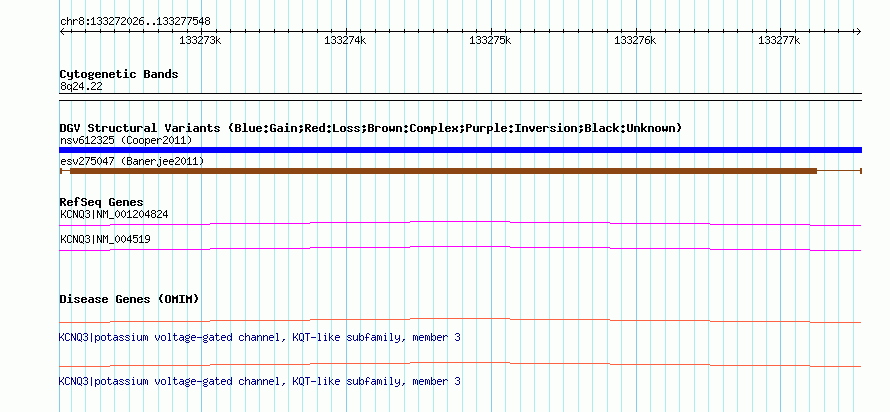Open the nsv612325 (Cooper2011) variant label
This screenshot has height=412, width=890.
tap(126, 140)
